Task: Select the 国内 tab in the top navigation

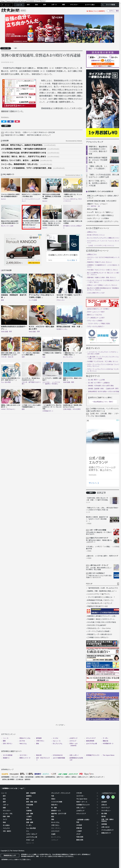Action: (28, 5)
